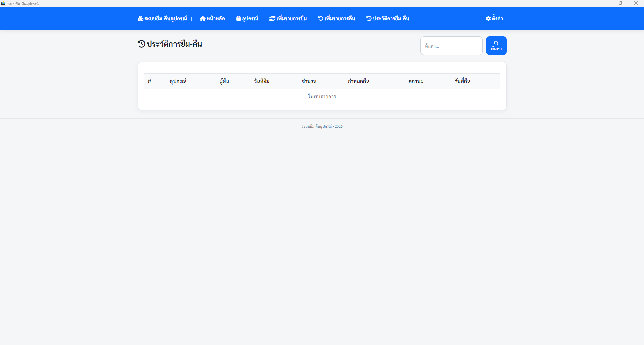
Task: Click the undo arrow icon beside เพิ่มรายการคืน
Action: 320,19
